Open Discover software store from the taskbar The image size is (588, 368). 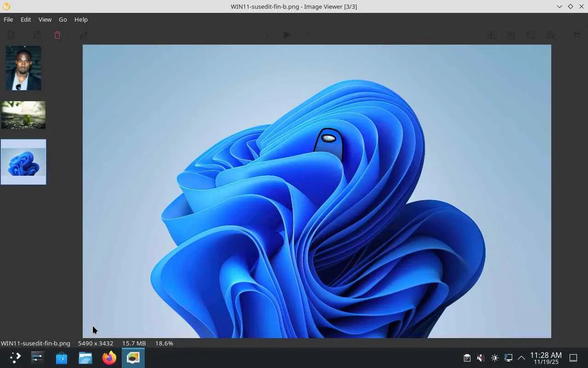[x=62, y=358]
